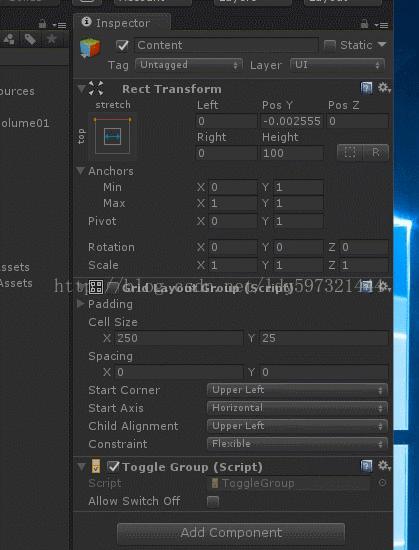Click Cell Size Y field showing 25
419x550 pixels.
pyautogui.click(x=324, y=338)
